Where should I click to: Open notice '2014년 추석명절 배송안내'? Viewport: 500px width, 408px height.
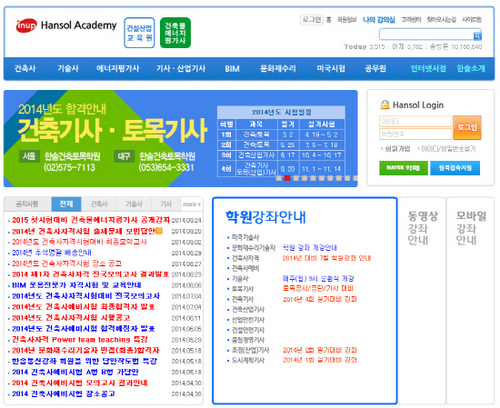pyautogui.click(x=52, y=253)
